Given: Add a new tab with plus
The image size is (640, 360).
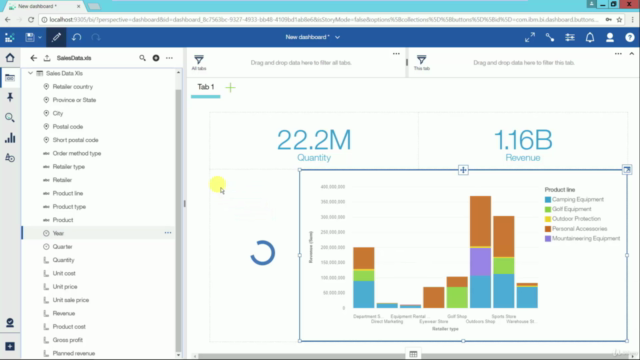Looking at the screenshot, I should [231, 87].
